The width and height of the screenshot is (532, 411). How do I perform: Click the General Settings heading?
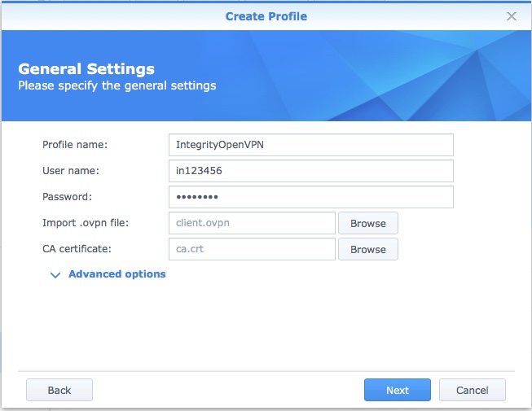[x=86, y=69]
